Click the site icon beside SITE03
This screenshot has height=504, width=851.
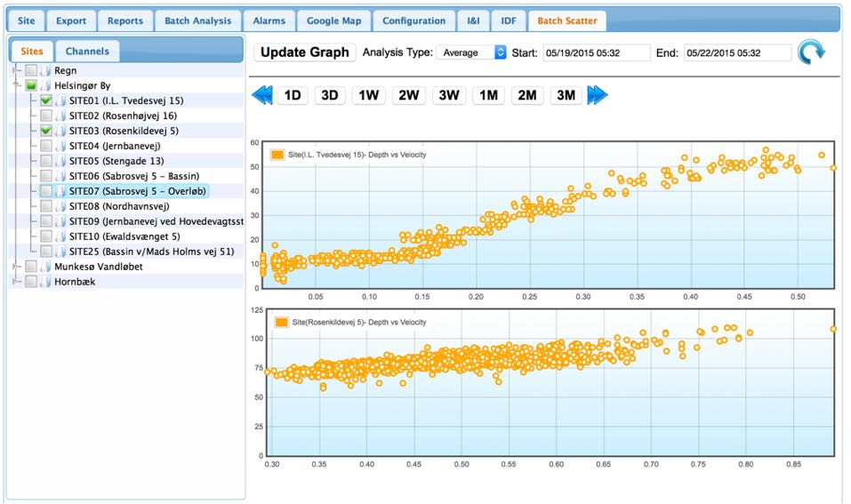60,131
